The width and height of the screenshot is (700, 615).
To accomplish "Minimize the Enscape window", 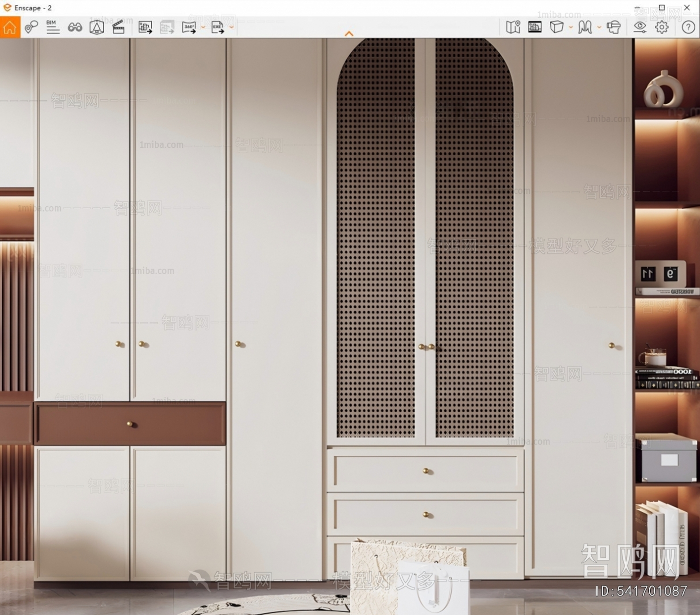I will [637, 8].
